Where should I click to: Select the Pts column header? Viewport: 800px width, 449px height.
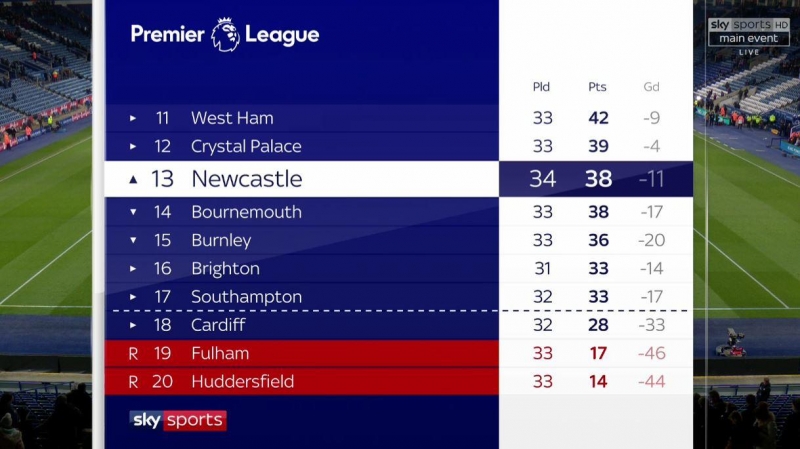597,87
